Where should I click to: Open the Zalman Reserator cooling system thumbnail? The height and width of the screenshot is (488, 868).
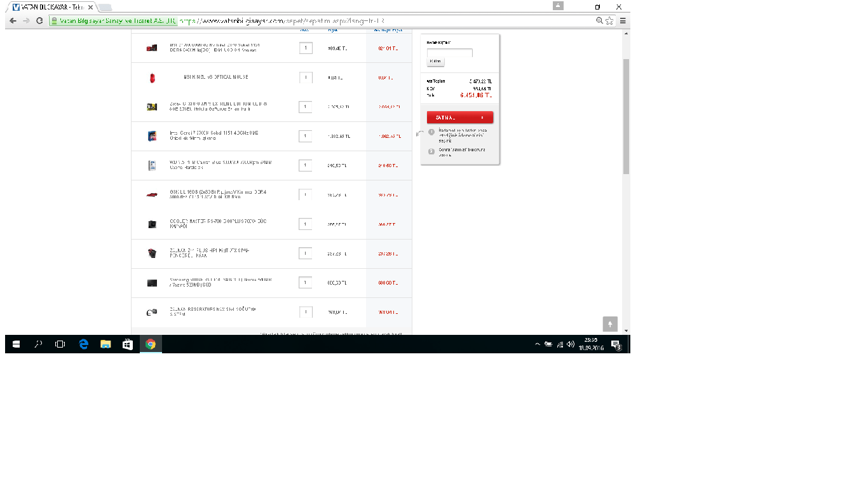152,312
